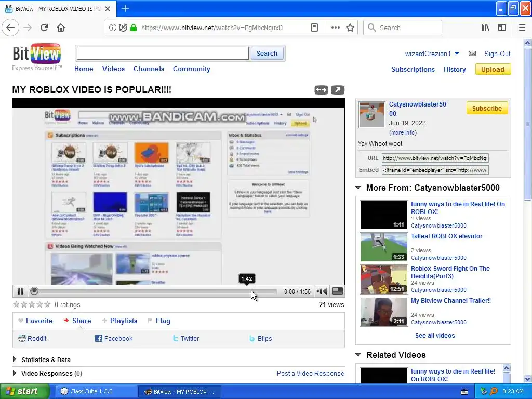
Task: Mute the video volume icon
Action: (321, 291)
